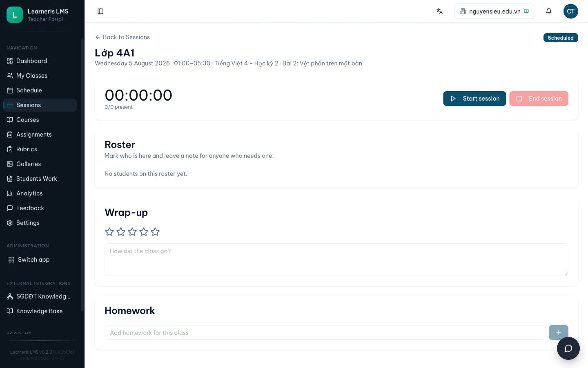
Task: Open Knowledge Base in the sidebar
Action: click(x=40, y=311)
